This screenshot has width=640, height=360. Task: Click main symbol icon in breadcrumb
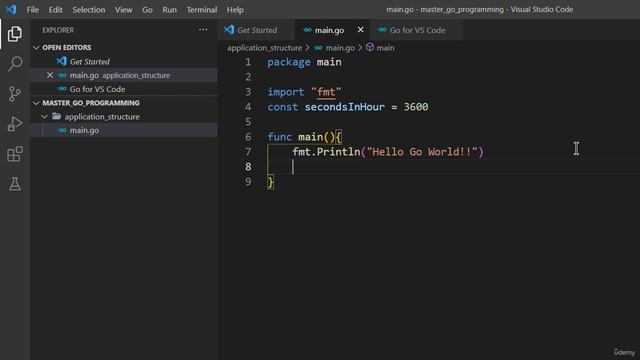370,47
